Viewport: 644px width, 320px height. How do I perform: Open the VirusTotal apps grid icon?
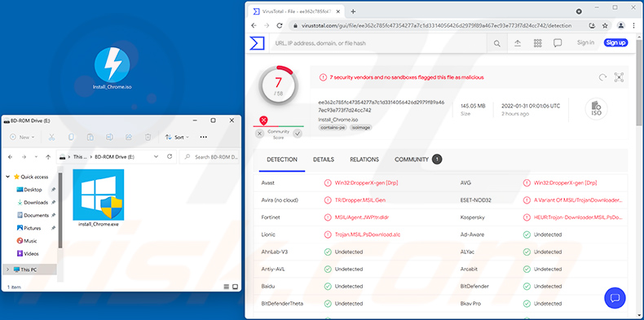538,43
